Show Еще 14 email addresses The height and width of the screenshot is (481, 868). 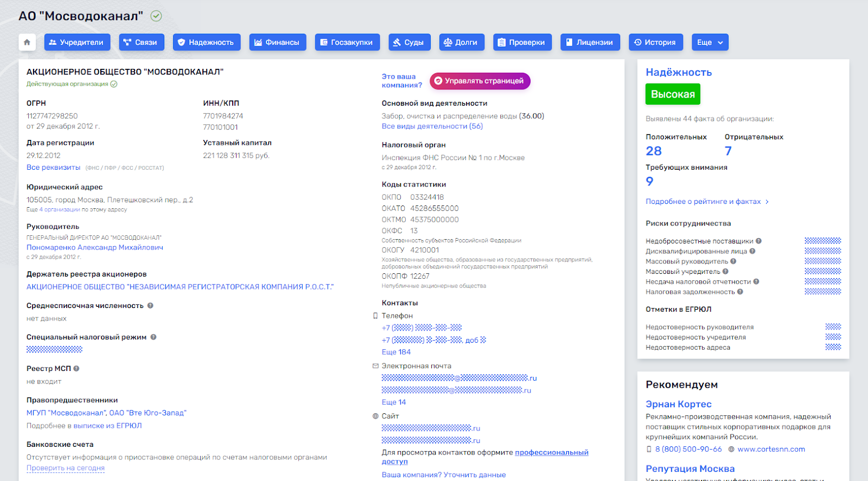tap(394, 402)
